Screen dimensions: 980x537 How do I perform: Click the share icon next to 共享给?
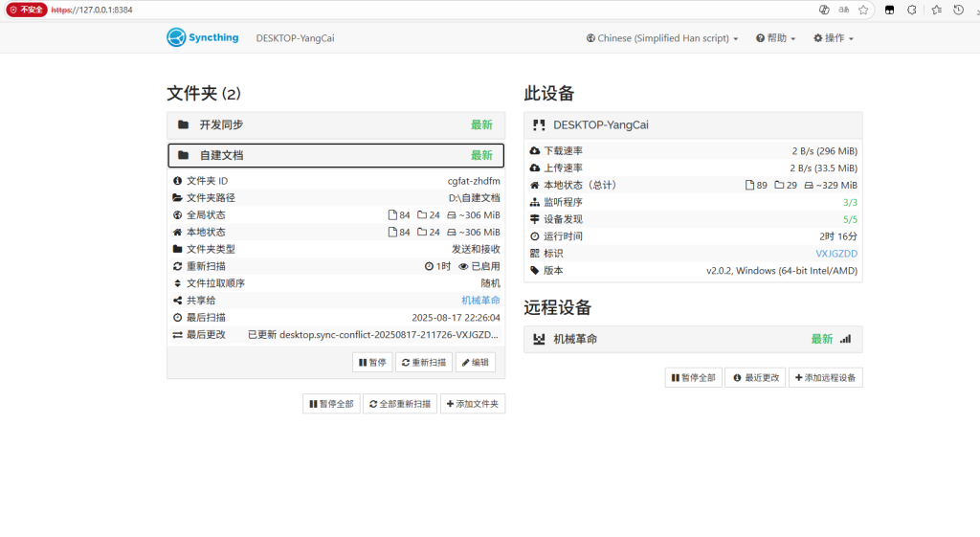(x=177, y=300)
